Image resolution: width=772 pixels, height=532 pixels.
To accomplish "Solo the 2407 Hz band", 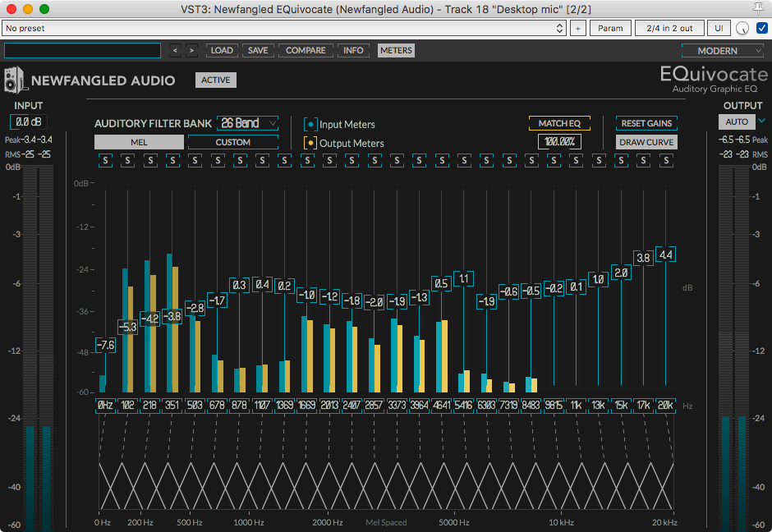I will pyautogui.click(x=352, y=160).
